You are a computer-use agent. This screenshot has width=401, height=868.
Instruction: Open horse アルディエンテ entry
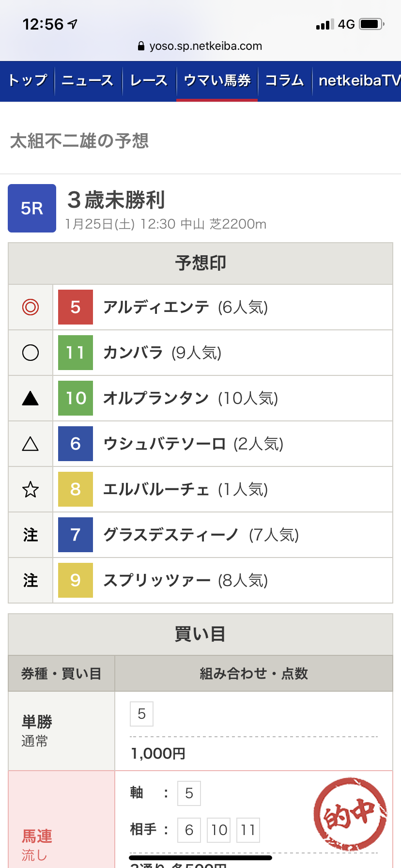156,307
